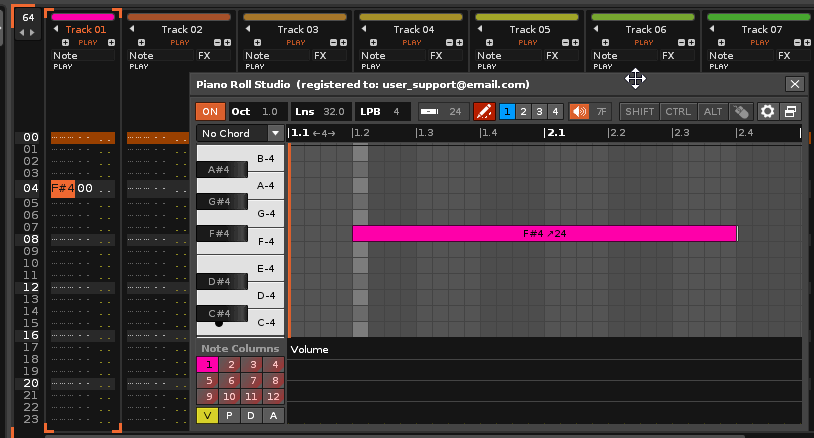Screen dimensions: 814x438
Task: Click the Oct value field 1.0
Action: [269, 112]
